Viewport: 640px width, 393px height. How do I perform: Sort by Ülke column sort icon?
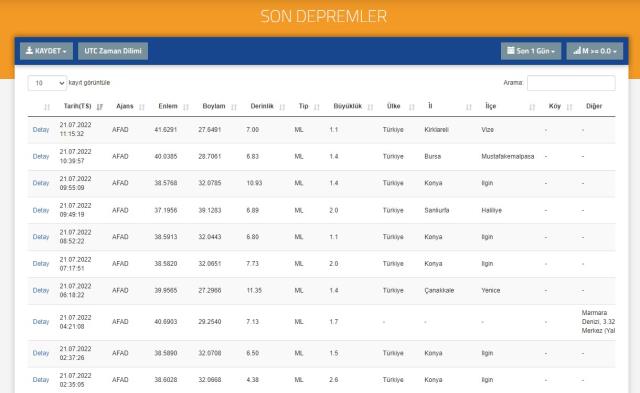point(411,107)
